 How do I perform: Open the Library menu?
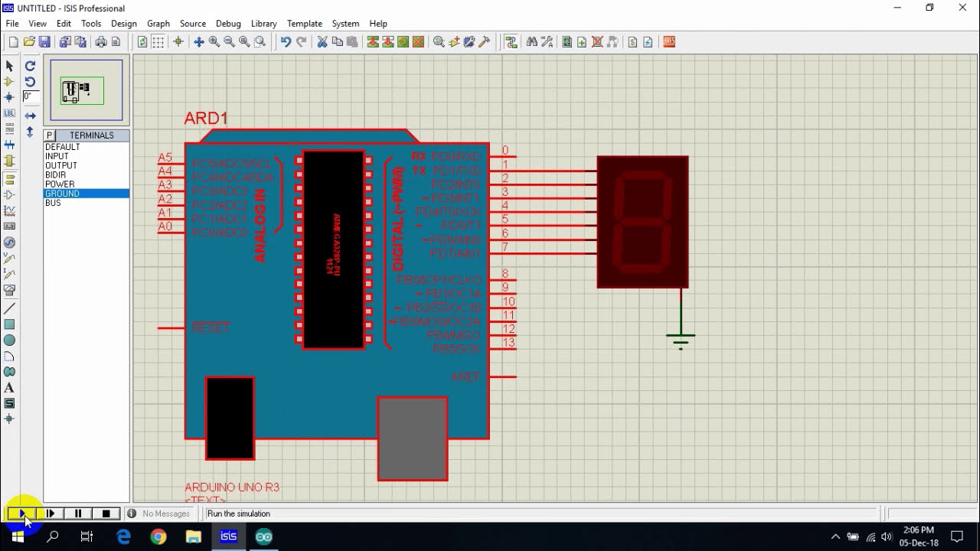coord(263,24)
